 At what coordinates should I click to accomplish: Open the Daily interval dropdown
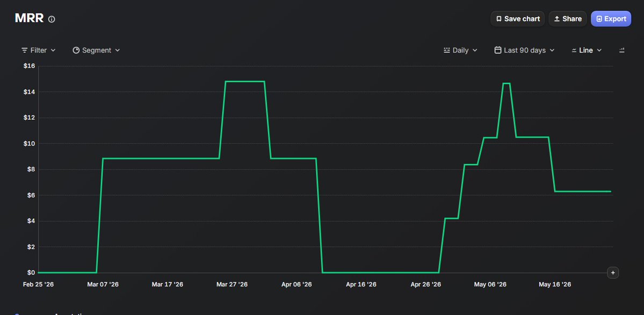tap(460, 50)
